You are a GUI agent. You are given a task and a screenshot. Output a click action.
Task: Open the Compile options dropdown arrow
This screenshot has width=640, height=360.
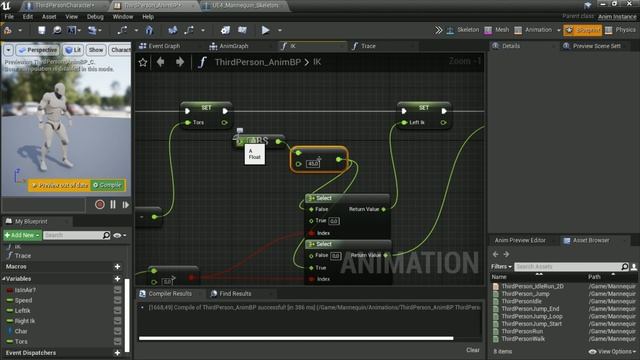point(20,31)
